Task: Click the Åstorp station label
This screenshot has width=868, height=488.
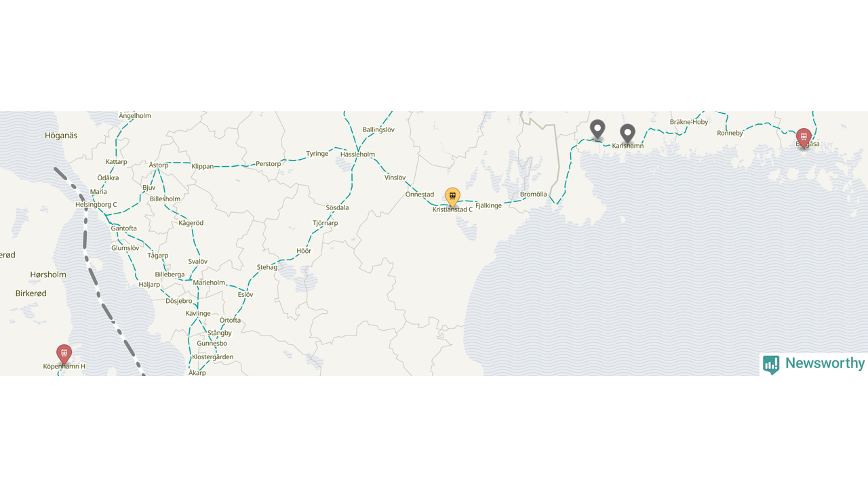Action: 159,165
